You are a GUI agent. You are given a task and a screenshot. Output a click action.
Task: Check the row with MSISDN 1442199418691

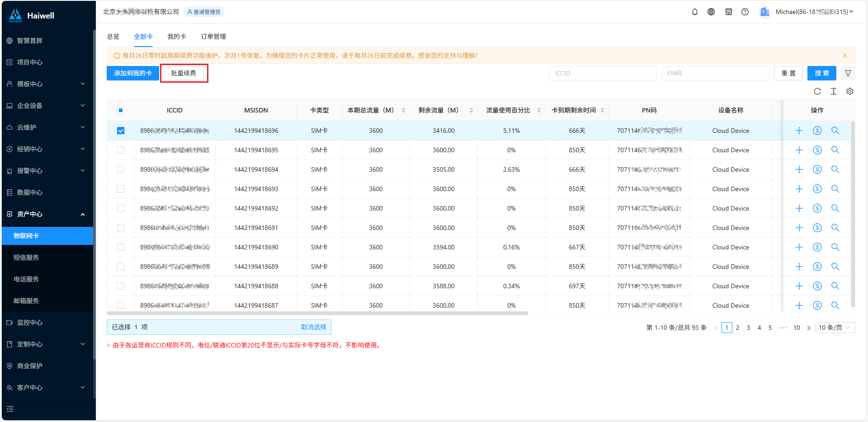click(121, 228)
